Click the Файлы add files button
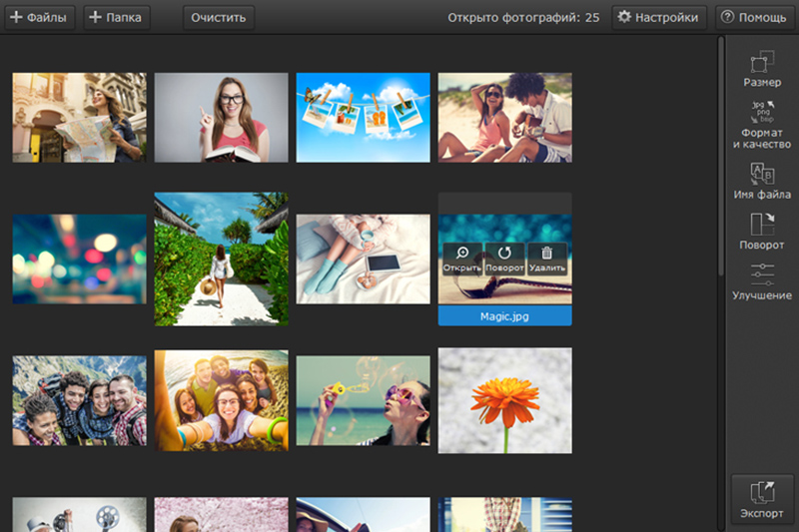 point(39,17)
